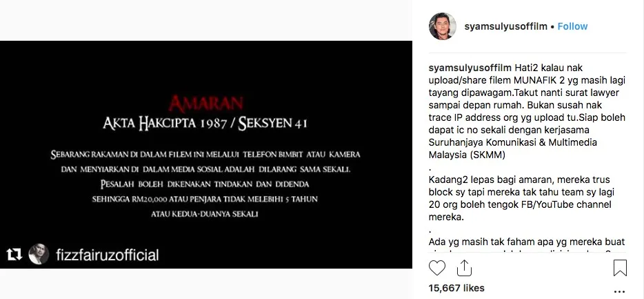Open syamsulyusoffilm's round profile picture
Viewport: 644px width, 299px height.
click(x=443, y=26)
